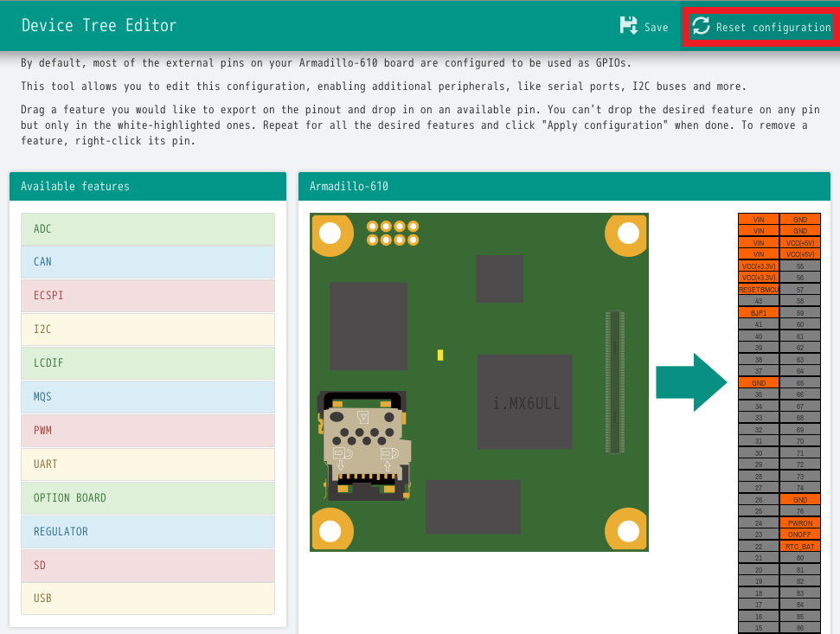This screenshot has width=840, height=634.
Task: Click the green arrow pointing to pinout
Action: (690, 381)
